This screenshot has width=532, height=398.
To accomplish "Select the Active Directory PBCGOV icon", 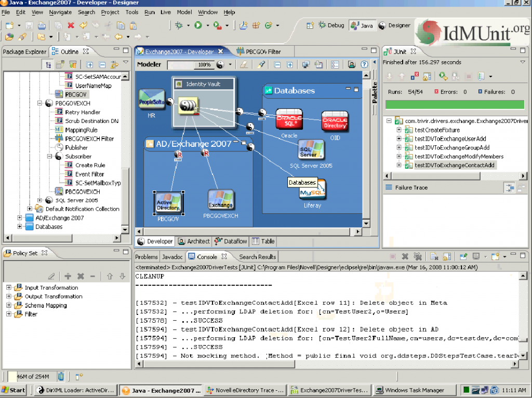I will [168, 203].
